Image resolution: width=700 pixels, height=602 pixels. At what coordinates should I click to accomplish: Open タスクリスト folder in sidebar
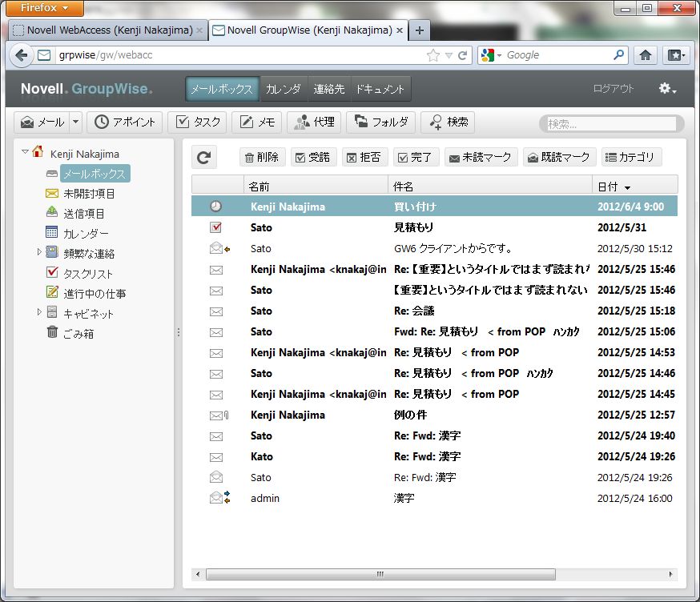point(88,274)
